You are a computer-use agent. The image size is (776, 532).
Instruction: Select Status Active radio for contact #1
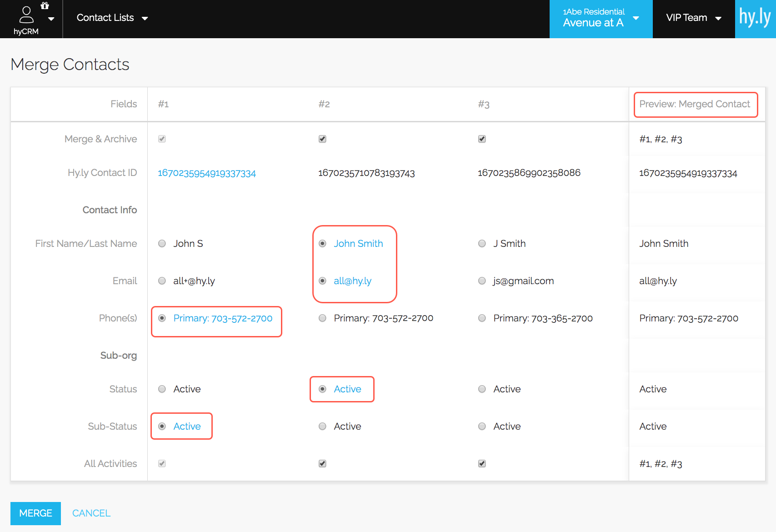click(162, 389)
